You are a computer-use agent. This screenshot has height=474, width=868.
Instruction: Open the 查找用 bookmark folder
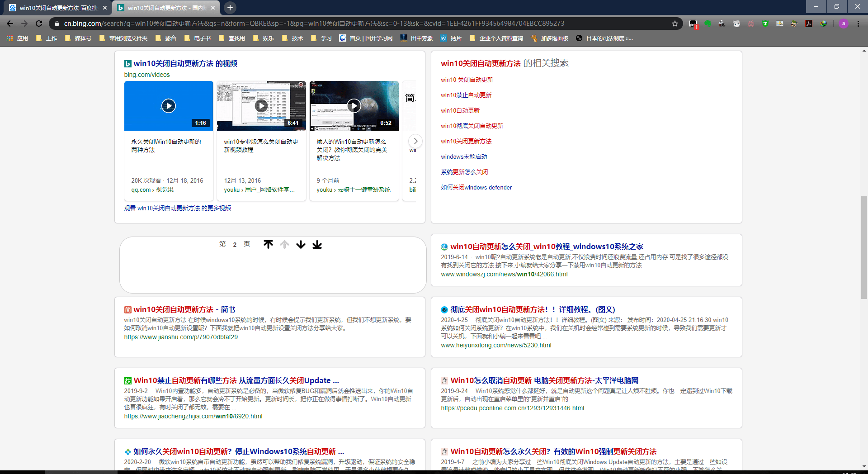click(232, 38)
